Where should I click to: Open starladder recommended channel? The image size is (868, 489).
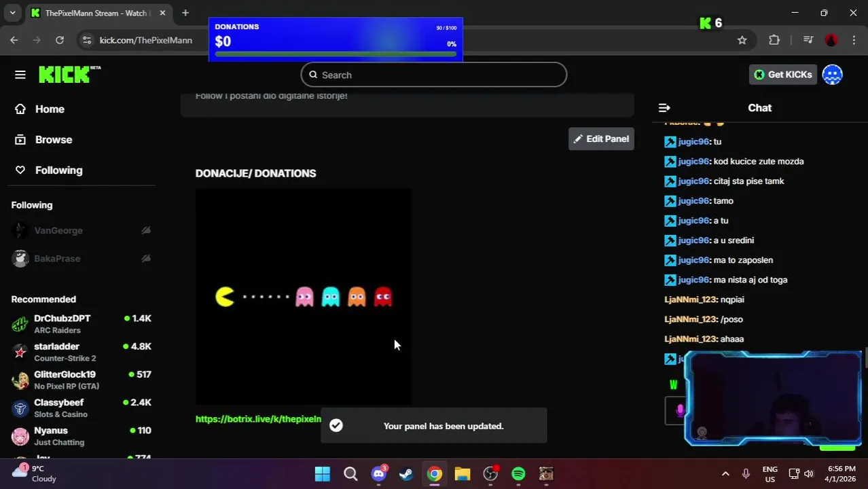click(x=81, y=352)
